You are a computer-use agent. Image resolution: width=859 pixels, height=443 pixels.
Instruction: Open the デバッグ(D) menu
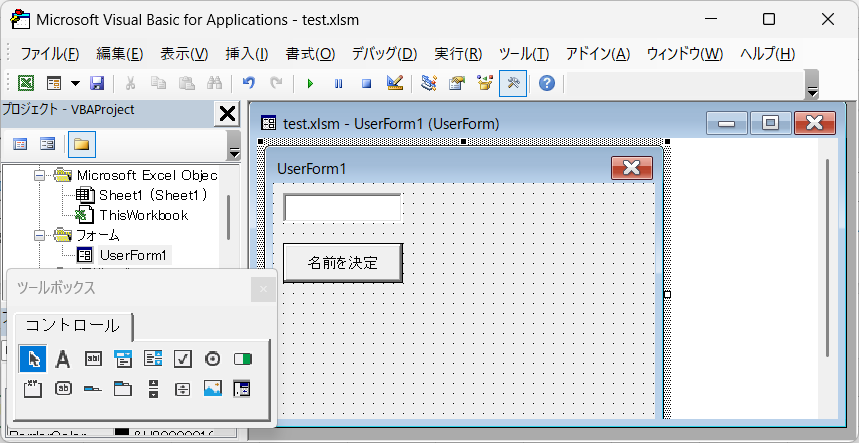coord(385,54)
